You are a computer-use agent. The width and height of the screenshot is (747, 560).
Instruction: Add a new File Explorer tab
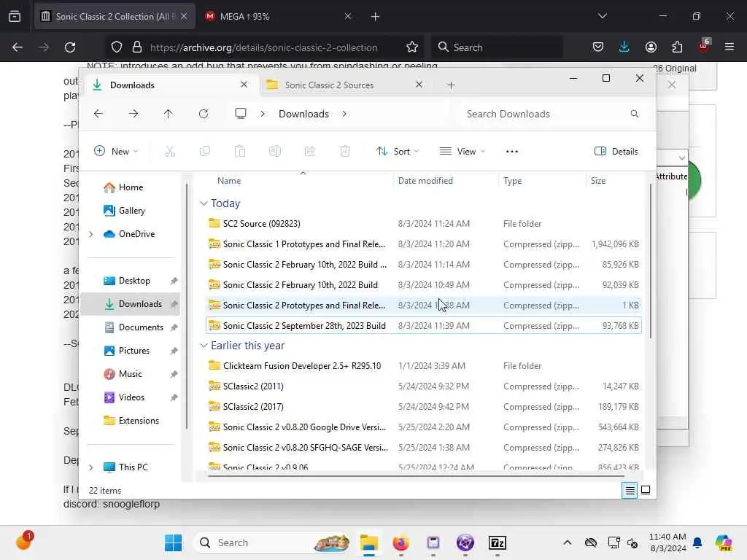[x=451, y=85]
